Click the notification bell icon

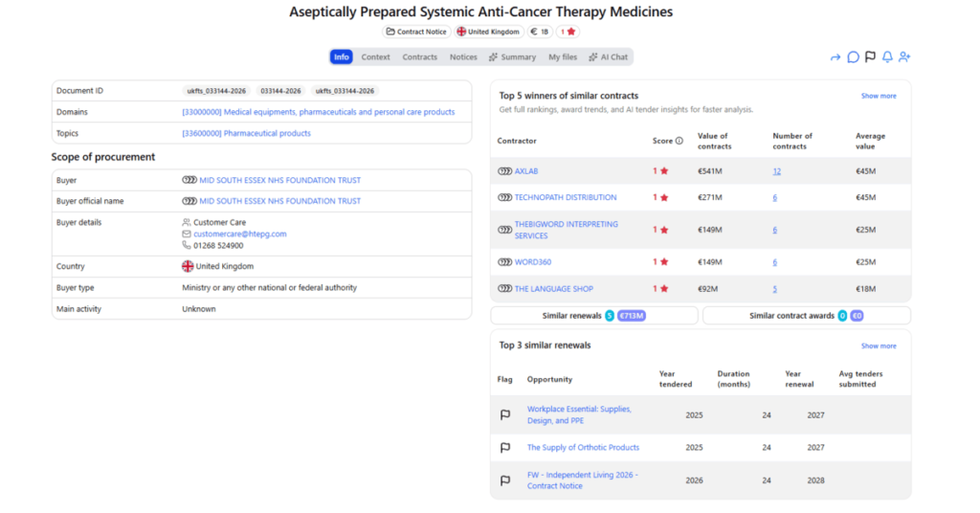pos(887,56)
